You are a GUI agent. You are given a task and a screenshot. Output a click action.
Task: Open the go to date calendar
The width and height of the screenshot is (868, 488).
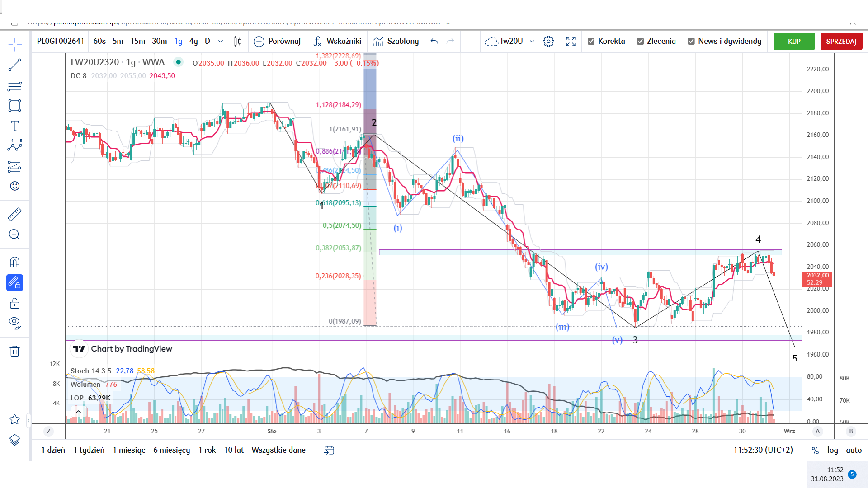pos(329,450)
